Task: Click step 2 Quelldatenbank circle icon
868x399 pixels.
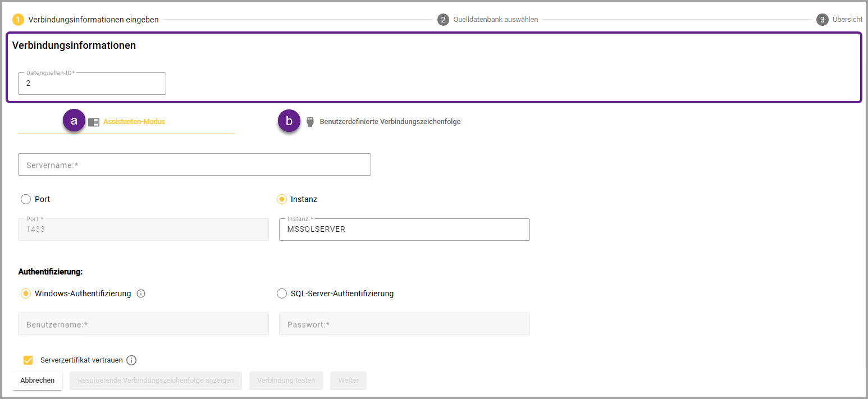Action: coord(443,20)
